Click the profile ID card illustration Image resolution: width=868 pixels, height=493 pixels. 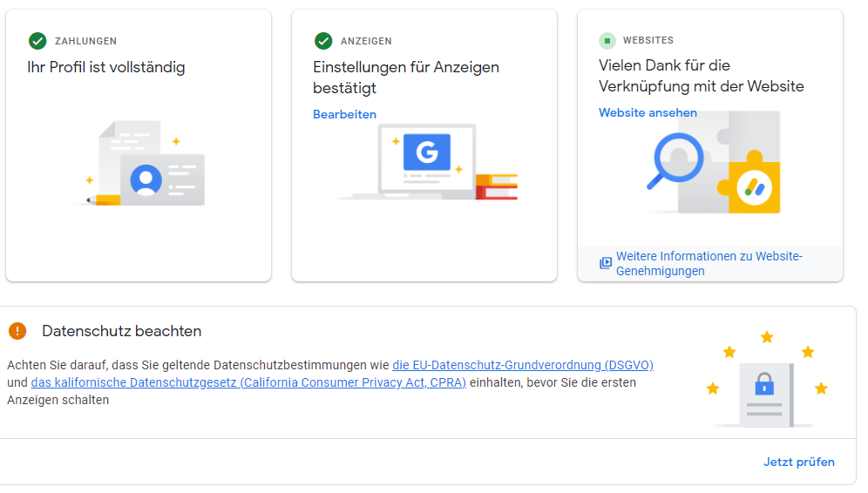161,179
